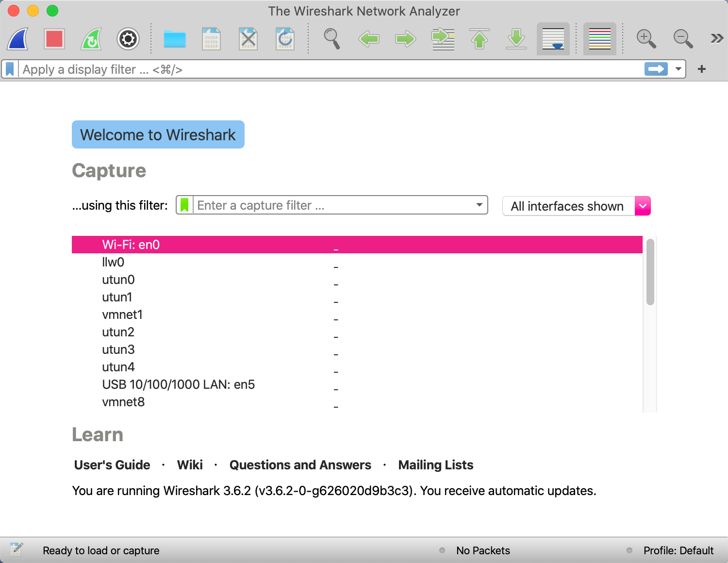Stop capturing packets with the red square icon
This screenshot has height=563, width=728.
tap(54, 39)
